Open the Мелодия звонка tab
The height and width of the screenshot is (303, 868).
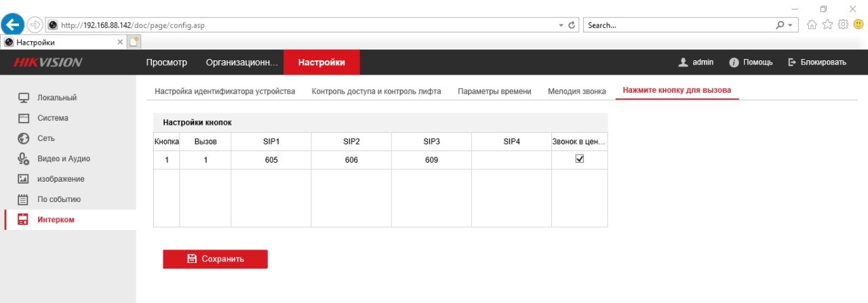coord(576,91)
